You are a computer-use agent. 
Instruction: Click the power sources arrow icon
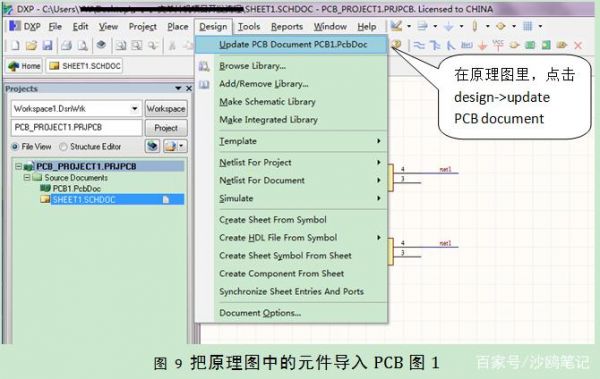click(448, 26)
